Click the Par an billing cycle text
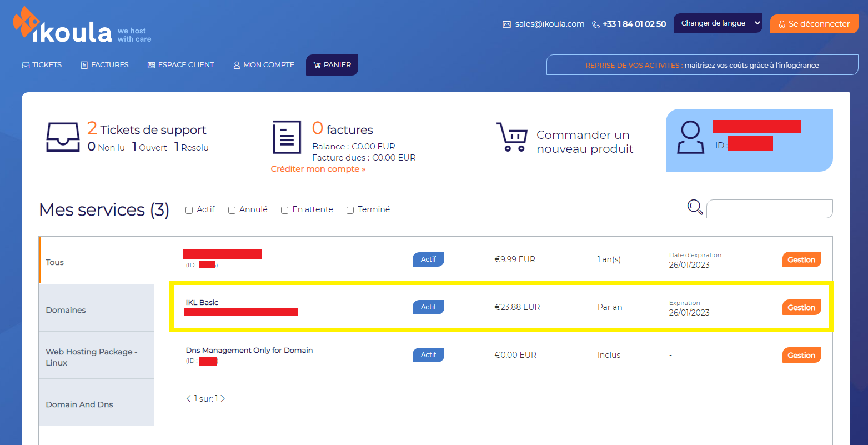The height and width of the screenshot is (445, 868). coord(610,307)
